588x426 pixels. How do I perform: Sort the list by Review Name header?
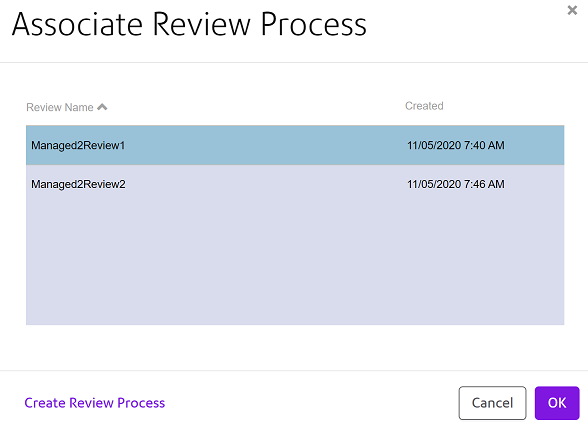click(x=60, y=107)
